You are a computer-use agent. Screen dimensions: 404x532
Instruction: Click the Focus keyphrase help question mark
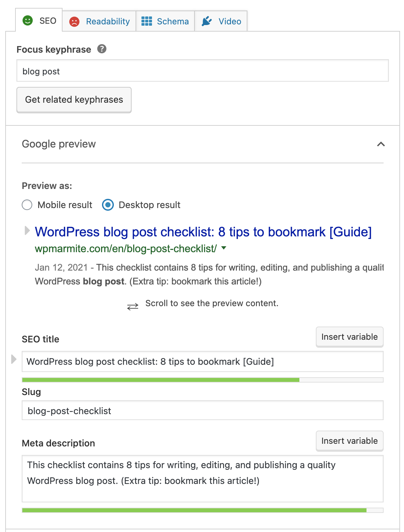102,49
